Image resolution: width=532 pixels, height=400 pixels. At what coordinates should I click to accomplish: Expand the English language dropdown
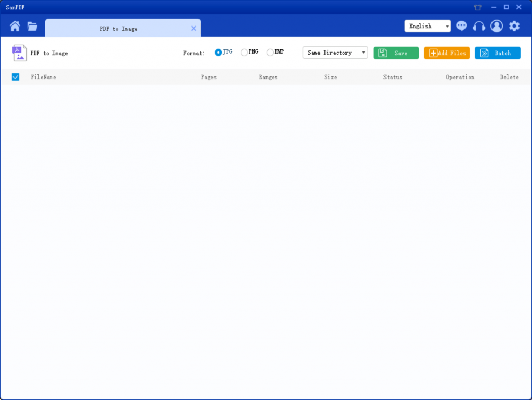pyautogui.click(x=428, y=26)
